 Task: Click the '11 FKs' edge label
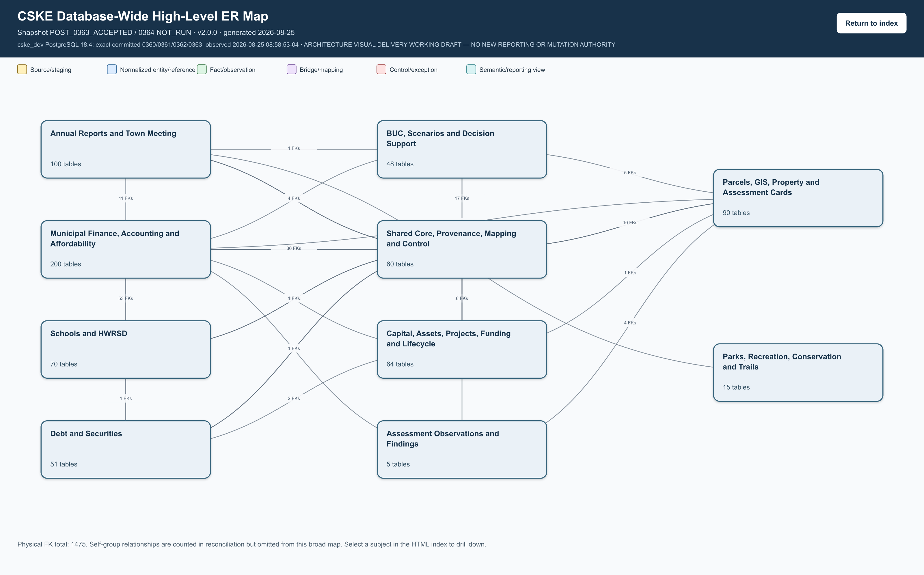click(126, 199)
